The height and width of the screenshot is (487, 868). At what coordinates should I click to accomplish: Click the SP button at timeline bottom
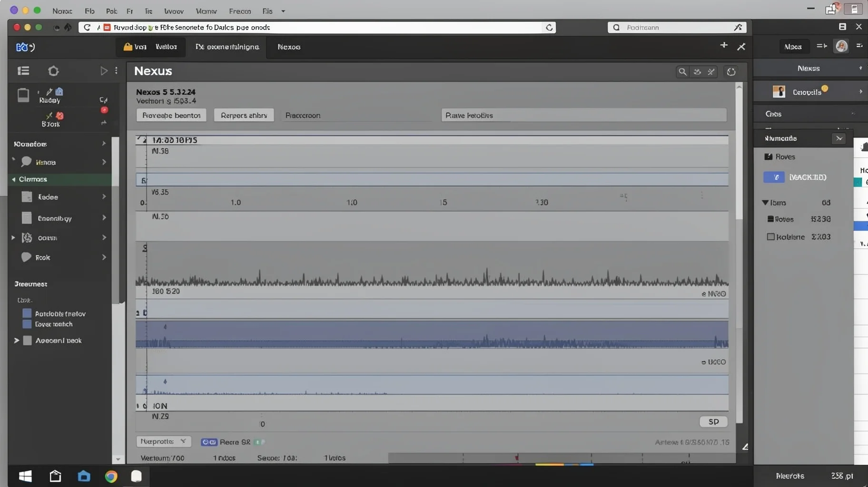click(713, 422)
